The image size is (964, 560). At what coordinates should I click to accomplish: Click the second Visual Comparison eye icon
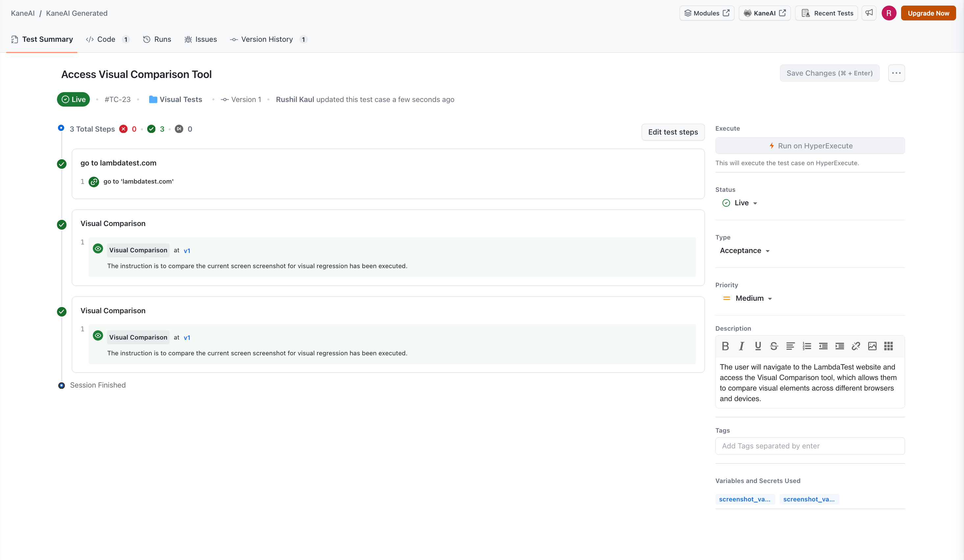(x=98, y=336)
